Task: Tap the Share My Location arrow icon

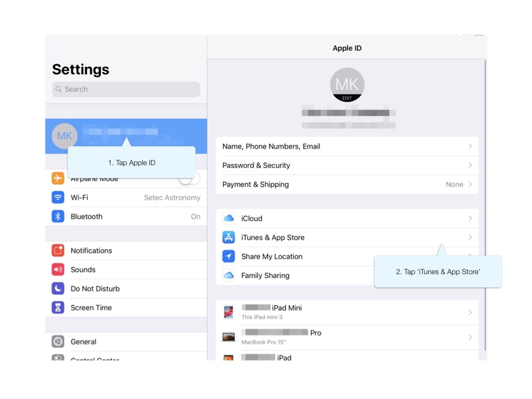Action: point(228,256)
